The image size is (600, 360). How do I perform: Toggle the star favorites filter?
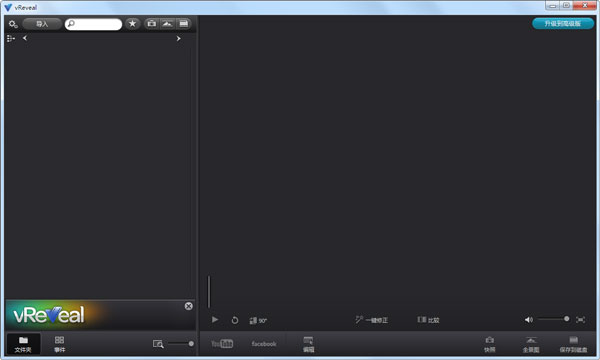click(x=132, y=24)
